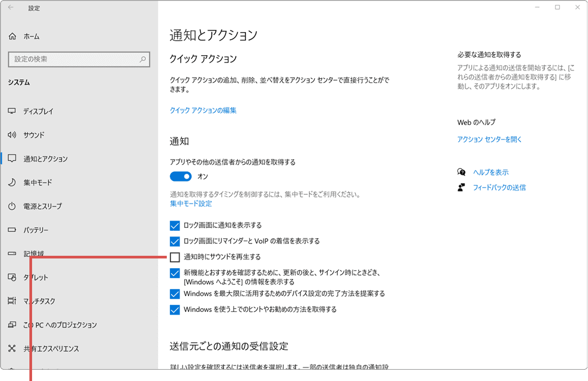Enable 通知時にサウンドを再生する checkbox
588x381 pixels.
point(175,257)
